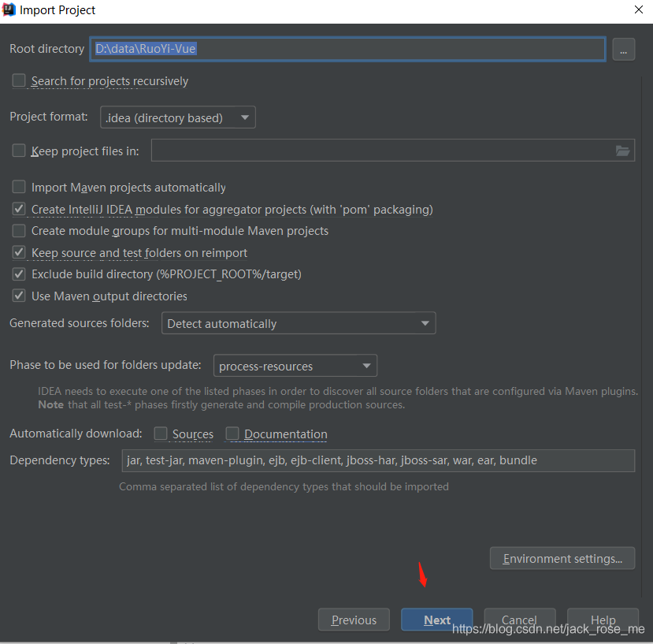653x644 pixels.
Task: Click the 'Root directory' label
Action: coord(46,49)
